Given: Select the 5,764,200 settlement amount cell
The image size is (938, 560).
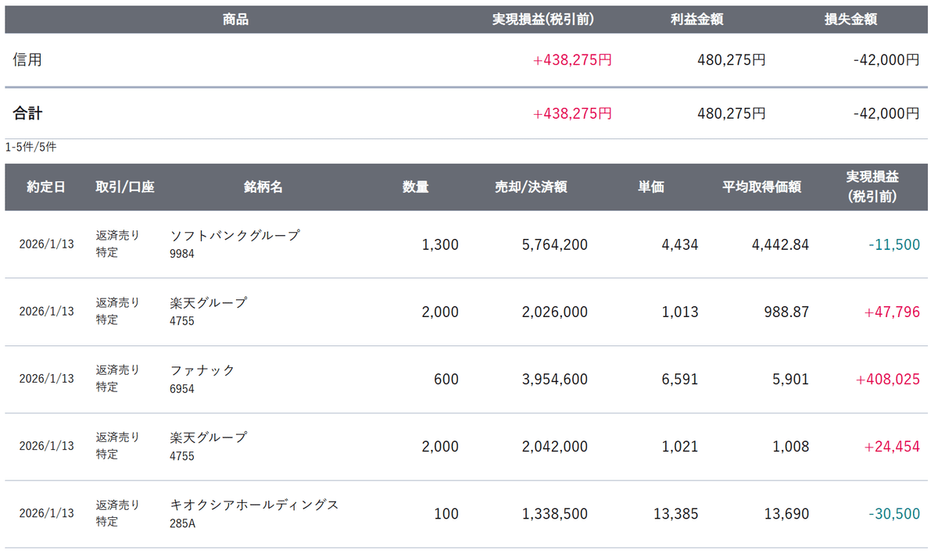Looking at the screenshot, I should point(554,244).
